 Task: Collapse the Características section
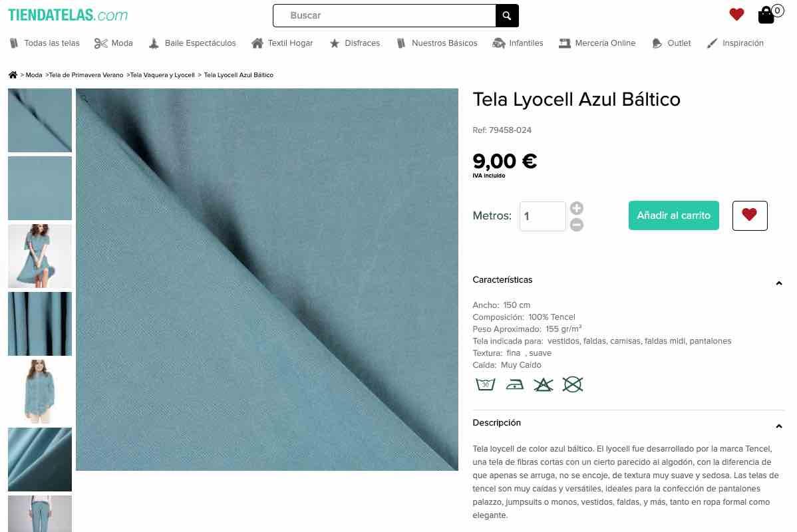click(778, 283)
